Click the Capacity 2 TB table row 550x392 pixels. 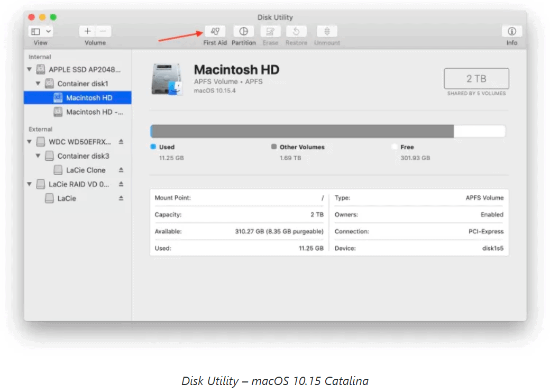tap(239, 214)
